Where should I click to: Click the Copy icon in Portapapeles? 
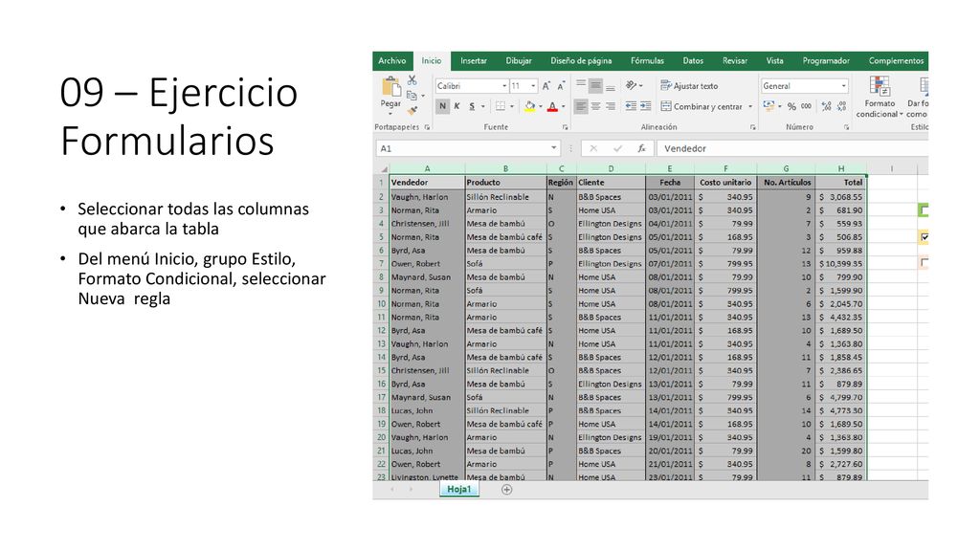[x=412, y=96]
